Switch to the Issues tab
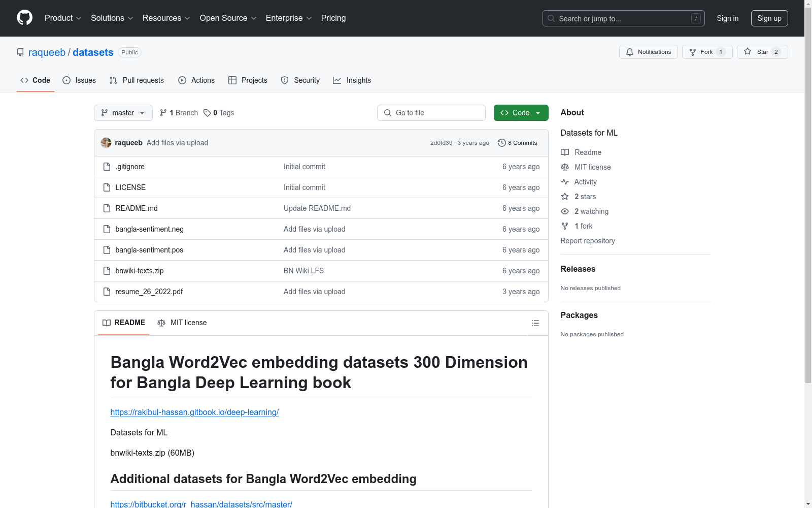Screen dimensions: 812x508 pos(79,80)
